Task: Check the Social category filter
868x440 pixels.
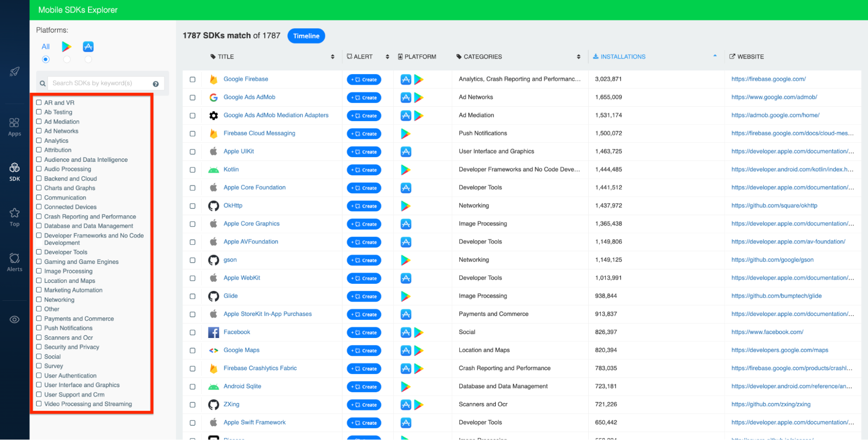Action: click(x=39, y=356)
